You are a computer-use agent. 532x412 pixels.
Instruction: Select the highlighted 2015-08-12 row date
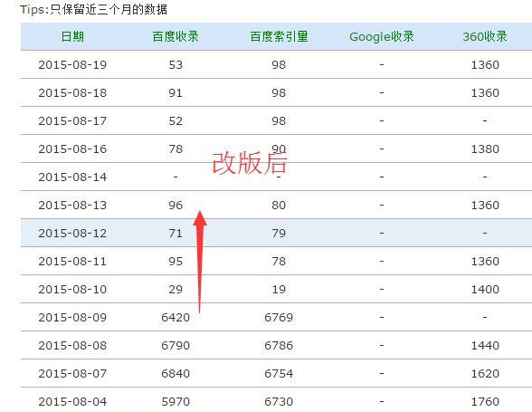72,233
